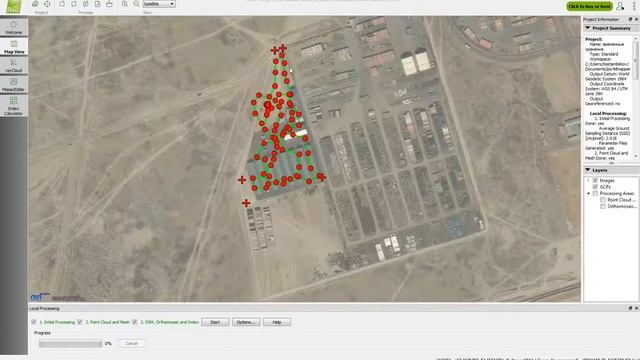Select the GCP cross marker at the east corner

(x=322, y=177)
